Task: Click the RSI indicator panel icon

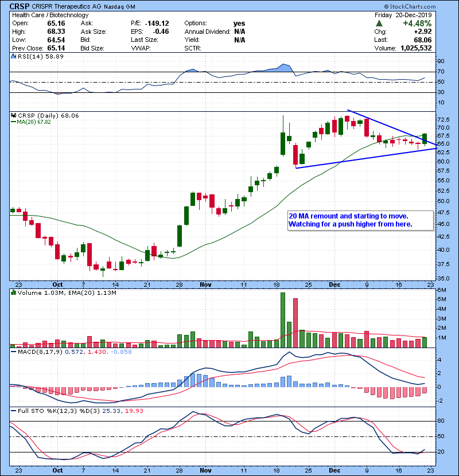Action: pyautogui.click(x=13, y=56)
